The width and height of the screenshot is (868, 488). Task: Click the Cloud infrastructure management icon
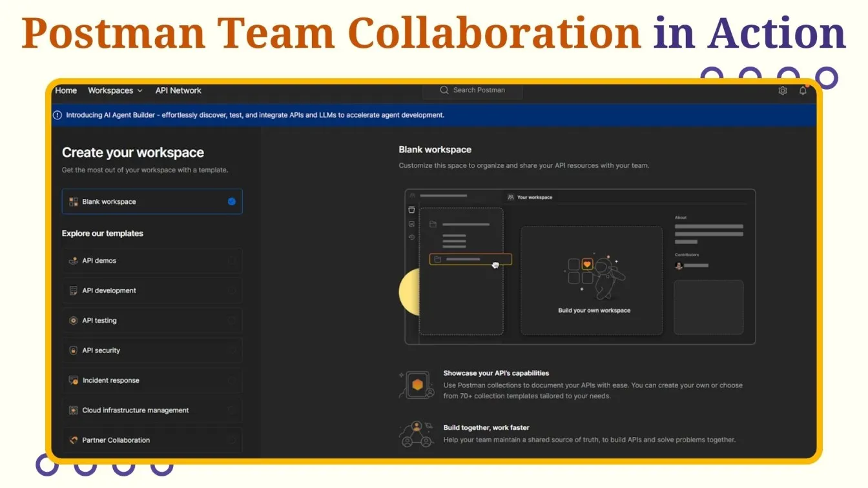point(74,410)
